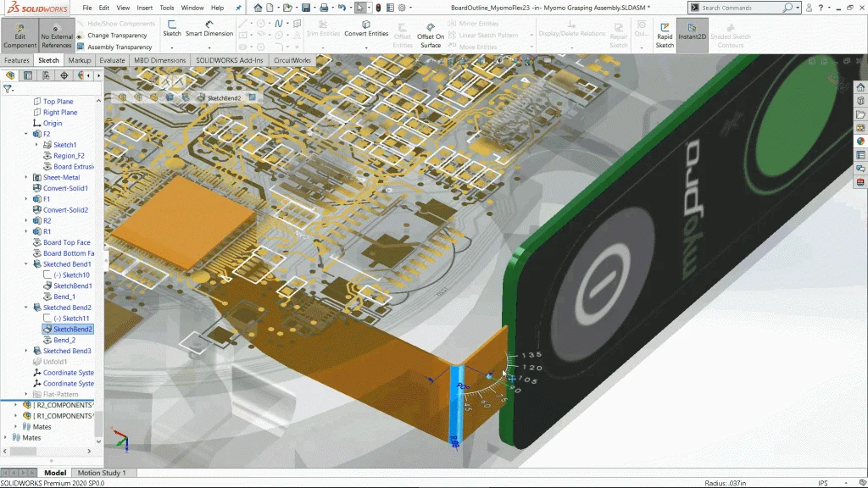Click Change Transparency
Viewport: 868px width, 488px height.
[x=117, y=36]
